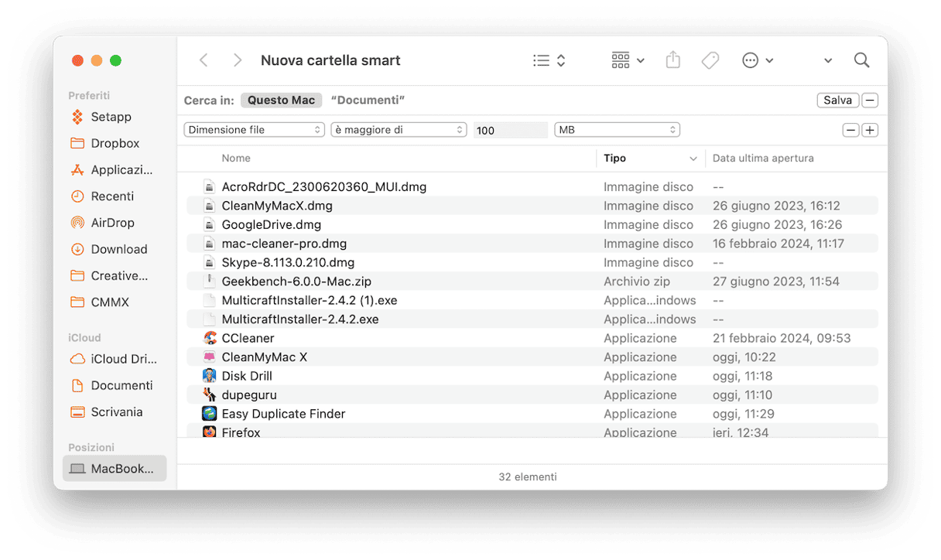Select the Questo Mac search scope
The image size is (941, 560).
coord(282,101)
